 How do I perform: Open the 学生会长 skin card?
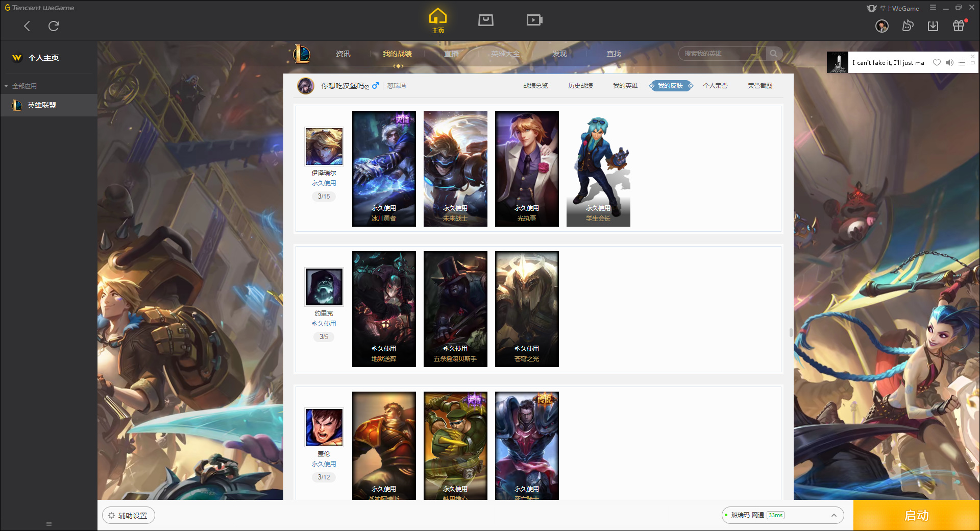point(598,168)
